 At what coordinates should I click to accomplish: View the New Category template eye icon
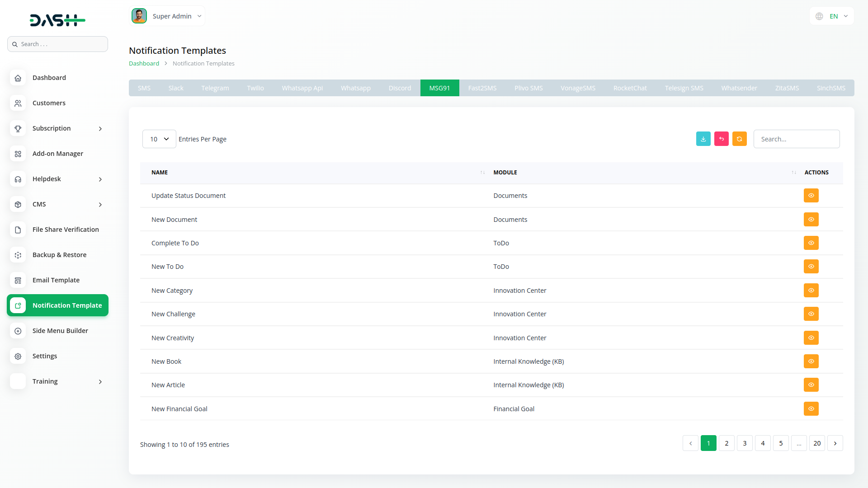point(811,291)
